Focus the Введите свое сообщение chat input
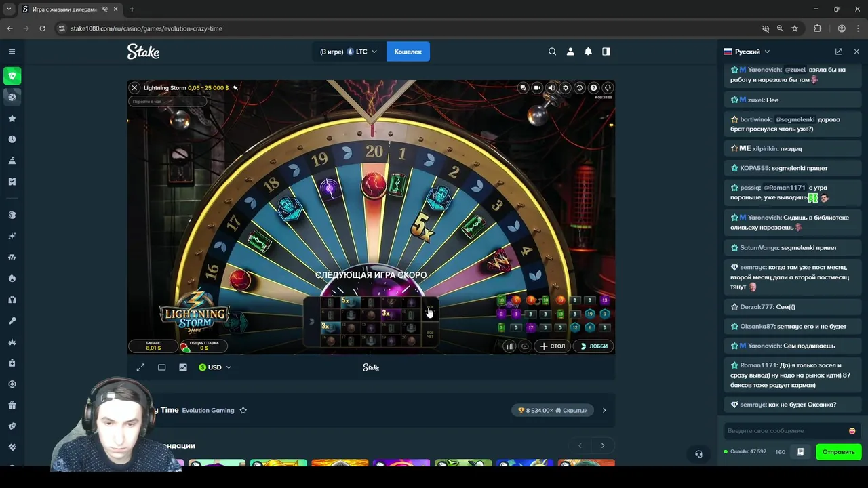This screenshot has width=868, height=488. [785, 431]
